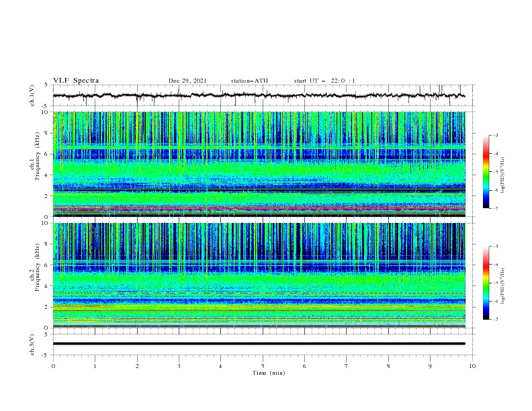Screen dimensions: 532x411
Task: Click time axis tick label '1'
Action: click(x=95, y=366)
